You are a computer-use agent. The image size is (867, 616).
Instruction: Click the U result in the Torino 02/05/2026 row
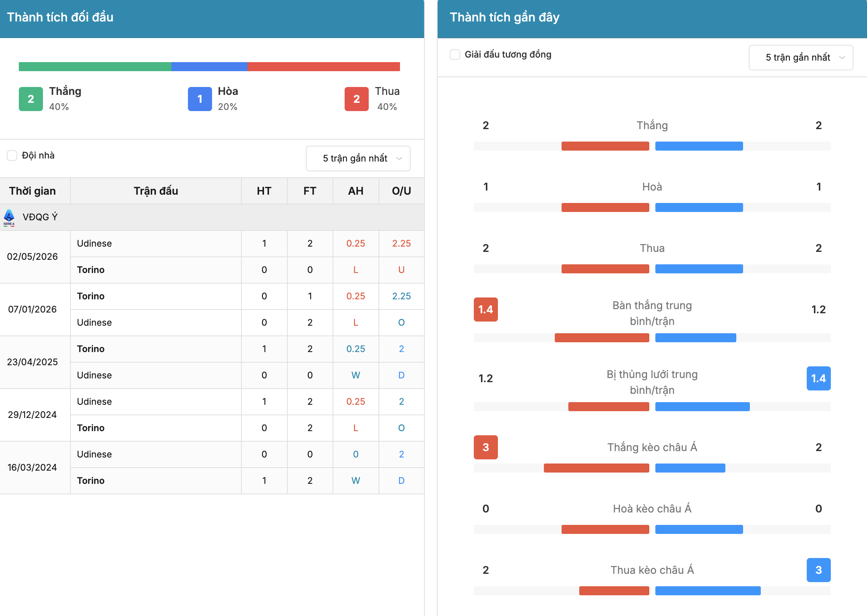pos(401,270)
